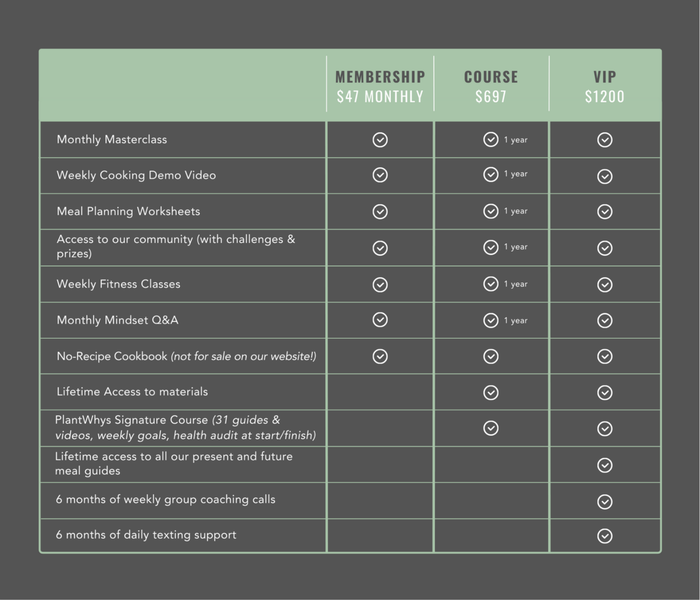Select the VIP $1200 column header

click(x=605, y=86)
